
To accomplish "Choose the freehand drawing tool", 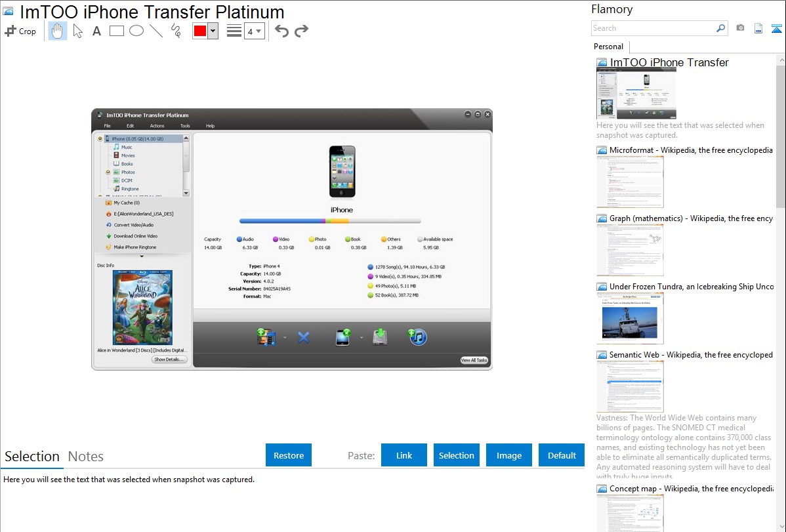I will (x=176, y=31).
